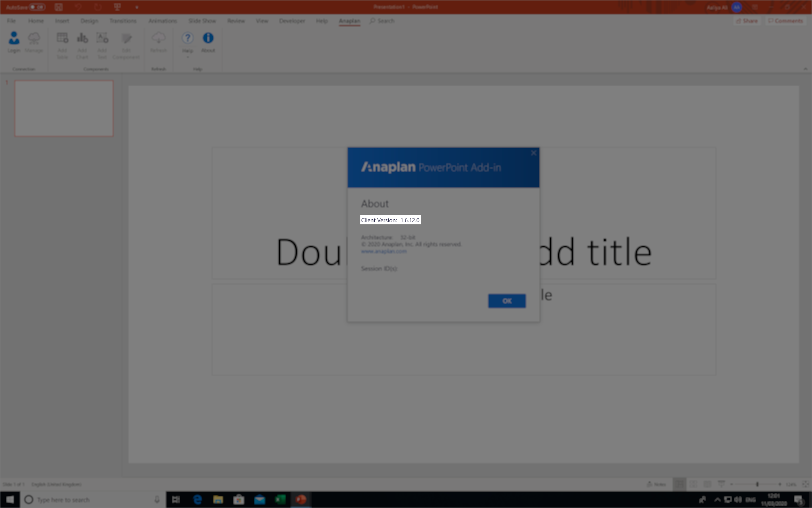Open the View ribbon tab
812x508 pixels.
pyautogui.click(x=262, y=21)
